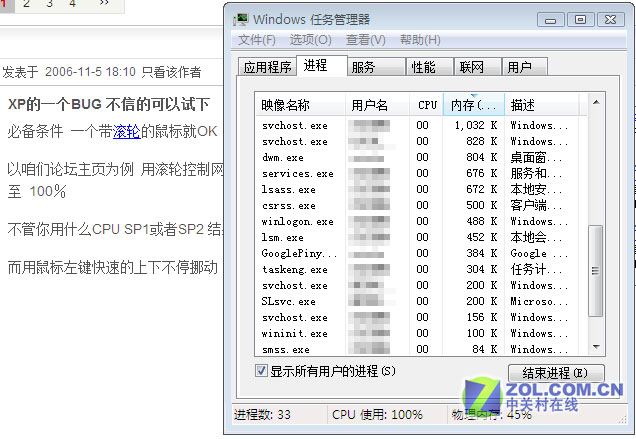Select lsass.exe process row
Screen dimensions: 636x439
pyautogui.click(x=421, y=189)
